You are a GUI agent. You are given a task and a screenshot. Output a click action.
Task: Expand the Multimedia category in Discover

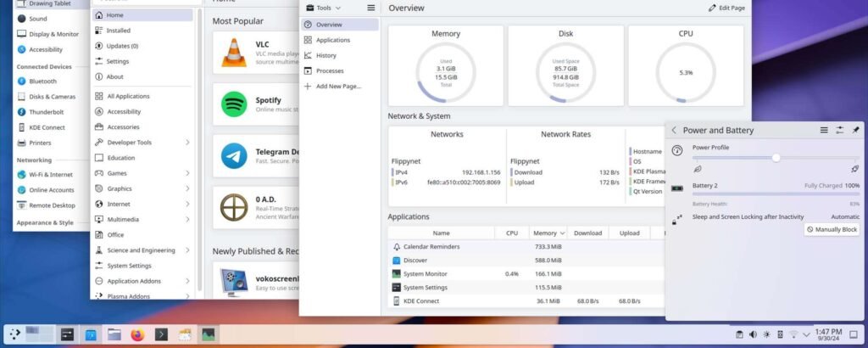pos(187,219)
